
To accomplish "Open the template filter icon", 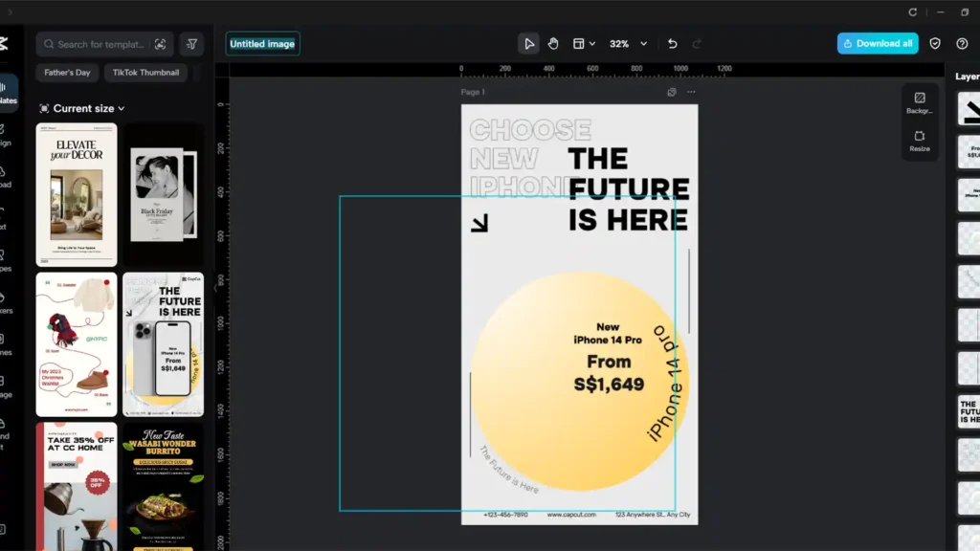I will tap(191, 44).
